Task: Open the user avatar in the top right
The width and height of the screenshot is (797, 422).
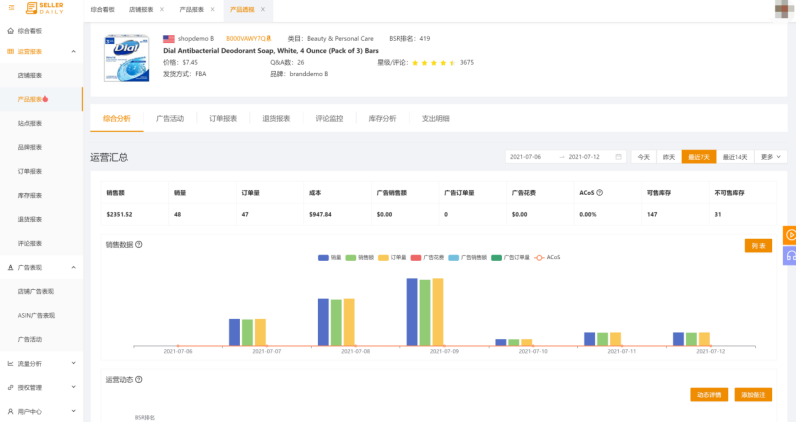Action: [784, 9]
